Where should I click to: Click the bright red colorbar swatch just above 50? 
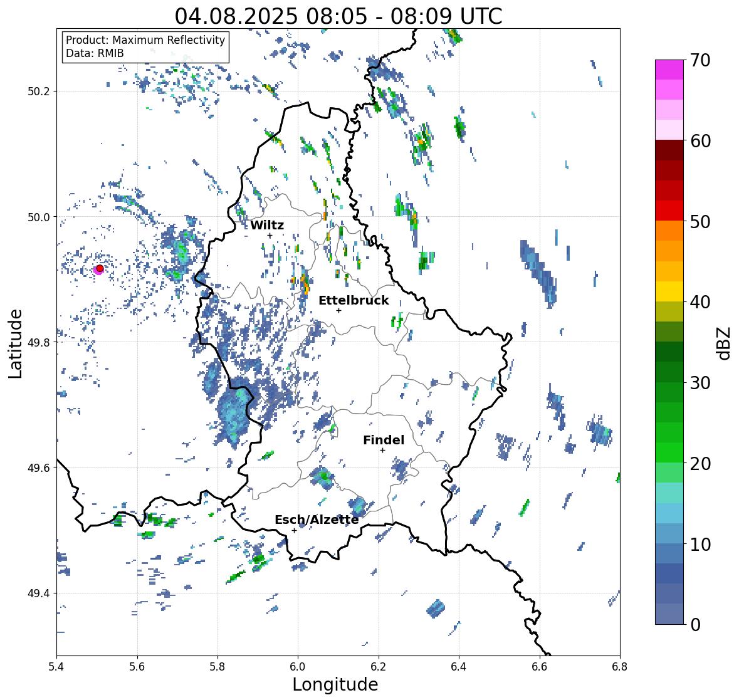pyautogui.click(x=669, y=211)
